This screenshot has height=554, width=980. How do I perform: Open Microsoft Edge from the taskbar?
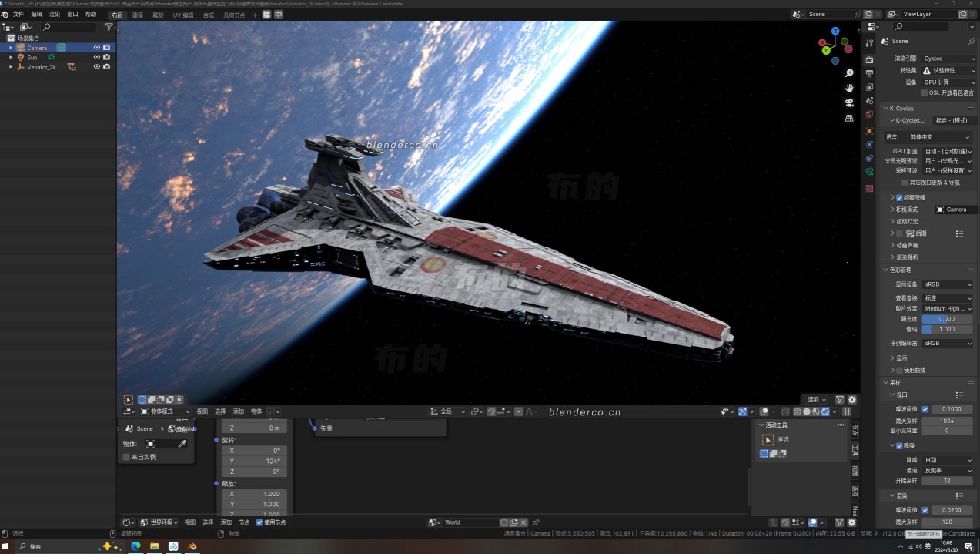135,546
